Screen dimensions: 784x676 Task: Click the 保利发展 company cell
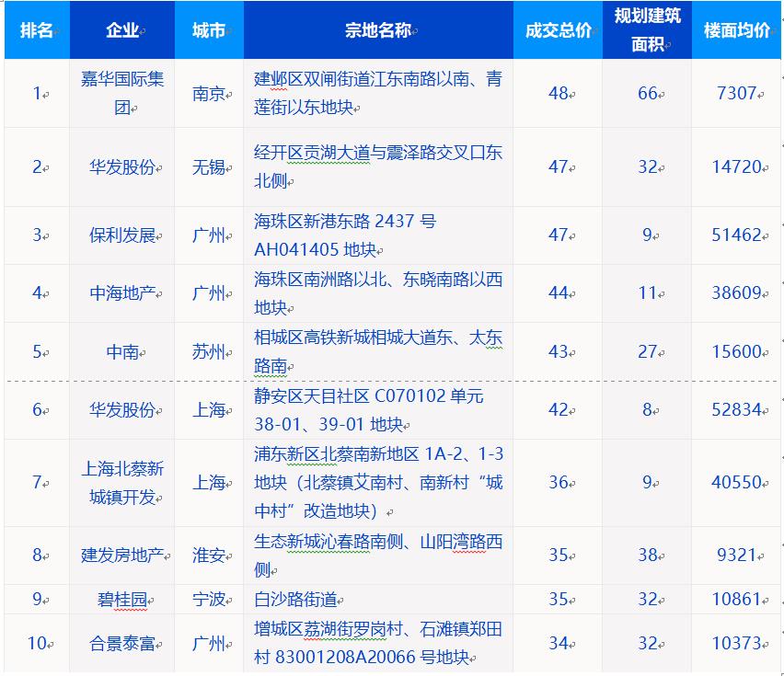[121, 235]
